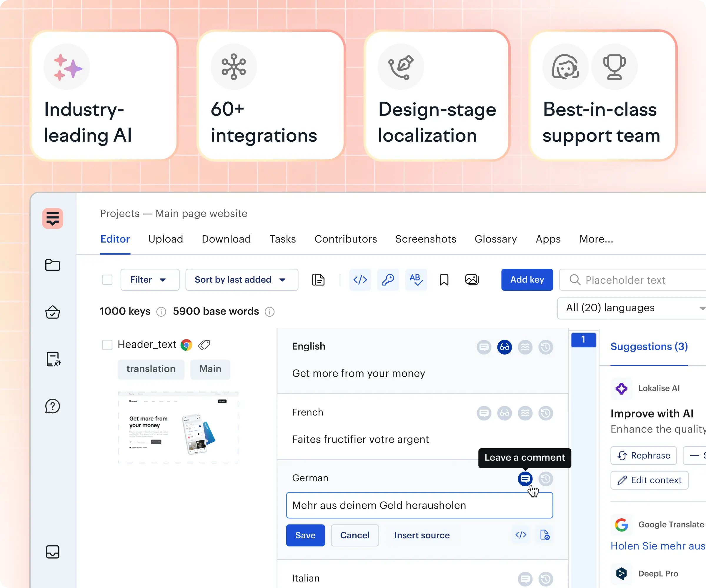
Task: Select the Suggestions (3) tab
Action: (x=649, y=346)
